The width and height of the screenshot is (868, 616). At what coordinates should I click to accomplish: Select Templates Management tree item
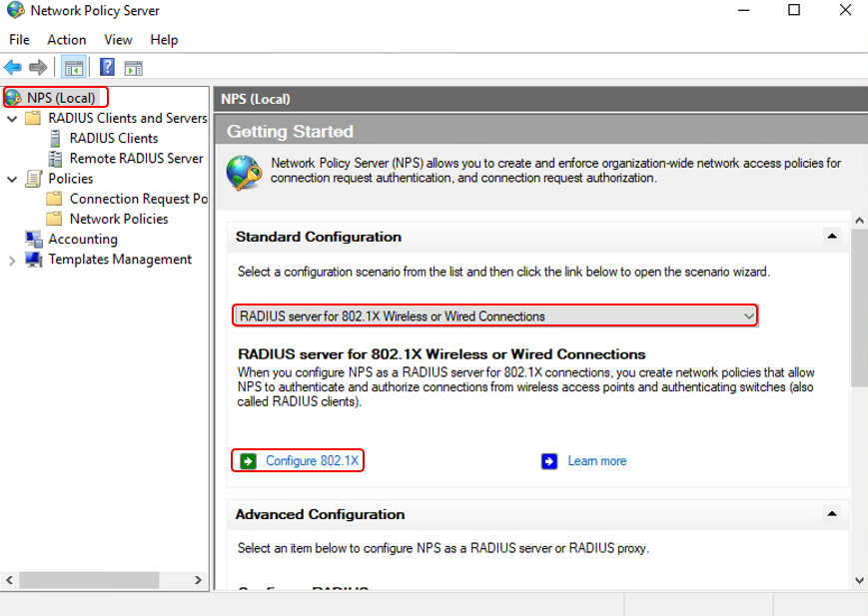point(120,259)
